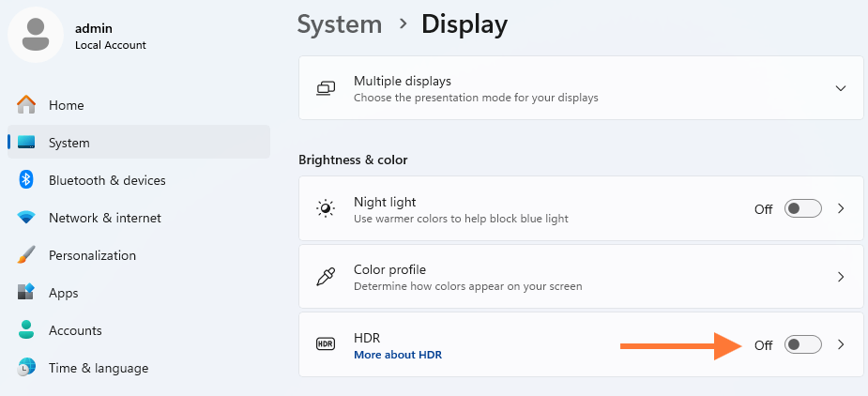868x396 pixels.
Task: Click the admin profile avatar picture
Action: coord(36,35)
